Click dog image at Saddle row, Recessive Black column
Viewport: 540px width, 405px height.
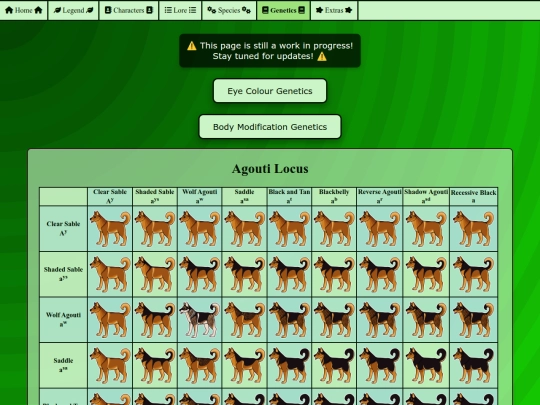tap(474, 365)
